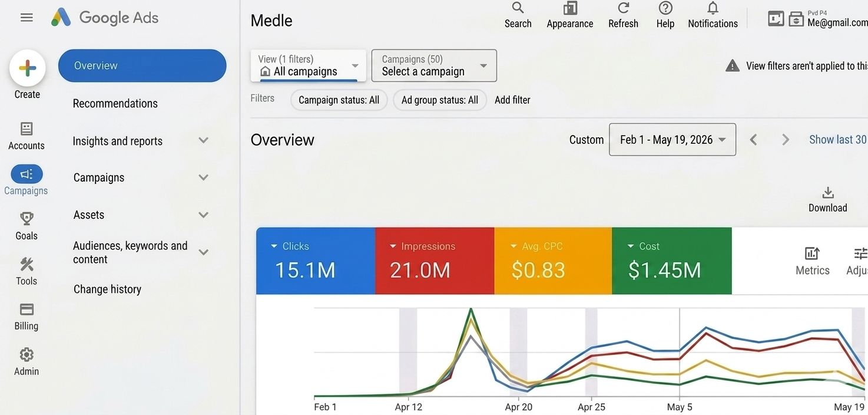Click the Search magnifier icon
The image size is (868, 415).
(518, 8)
